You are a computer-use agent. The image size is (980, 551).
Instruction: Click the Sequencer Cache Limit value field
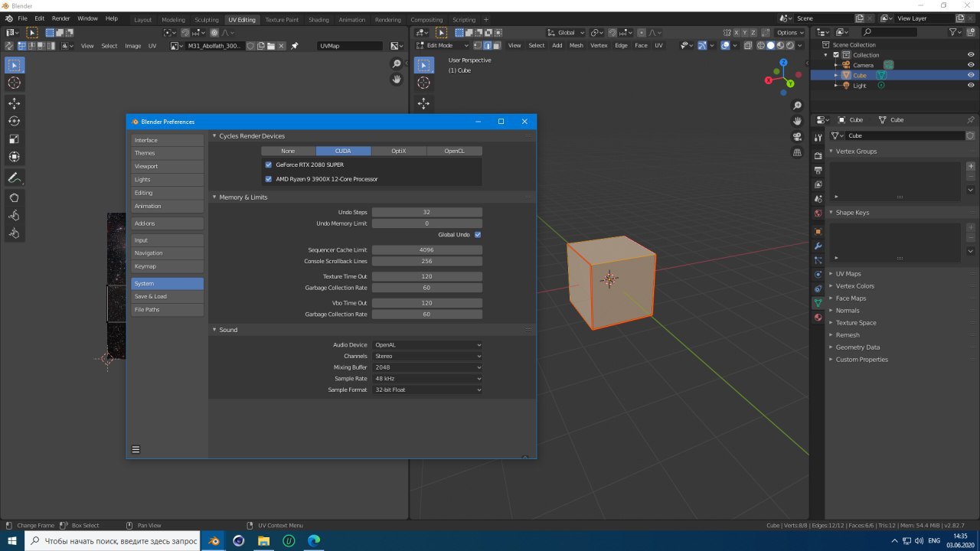427,250
